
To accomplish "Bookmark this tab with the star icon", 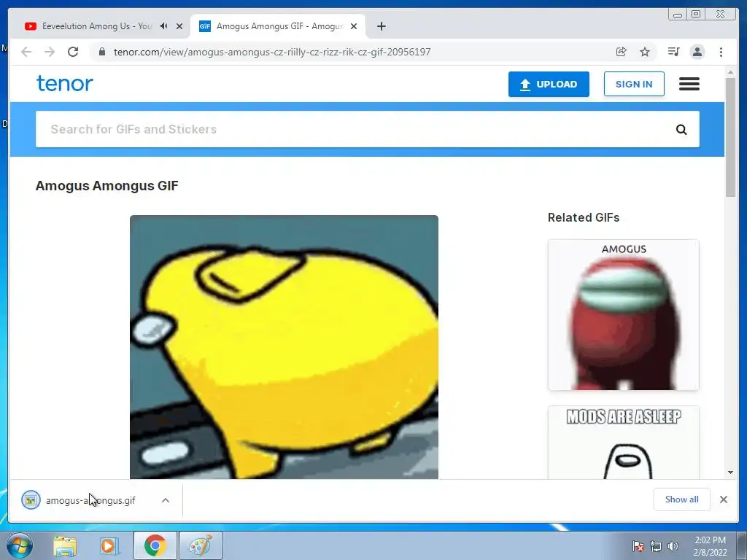I will [x=645, y=52].
